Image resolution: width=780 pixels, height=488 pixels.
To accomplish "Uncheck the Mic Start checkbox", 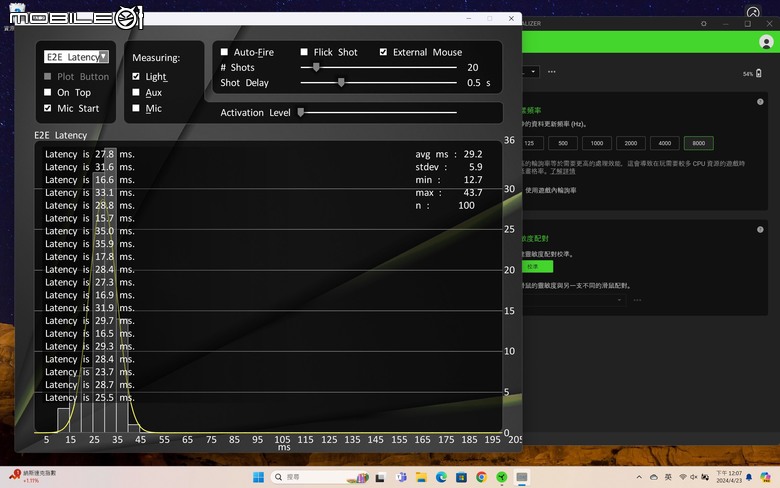I will point(48,108).
